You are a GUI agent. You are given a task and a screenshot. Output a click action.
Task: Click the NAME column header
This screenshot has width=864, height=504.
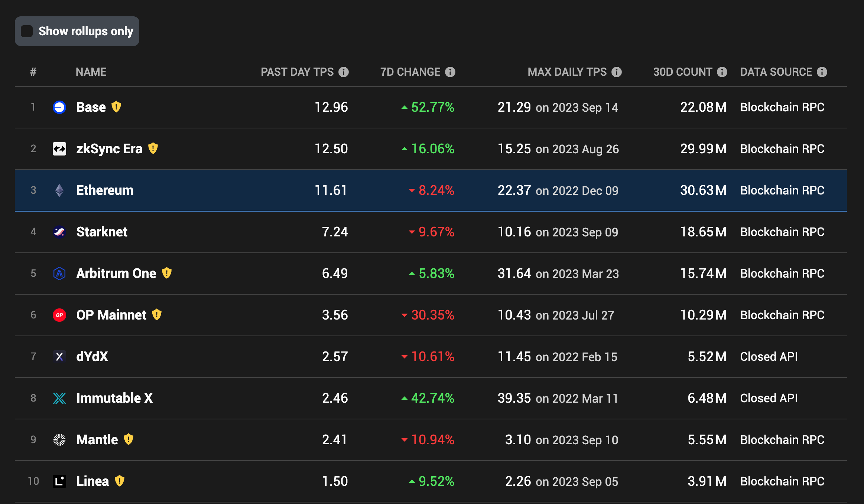pyautogui.click(x=91, y=72)
